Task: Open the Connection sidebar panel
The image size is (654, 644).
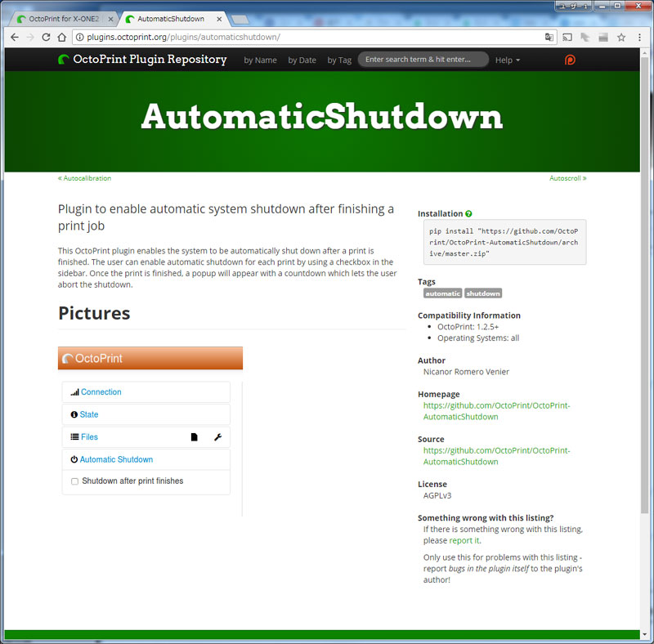Action: pos(101,392)
